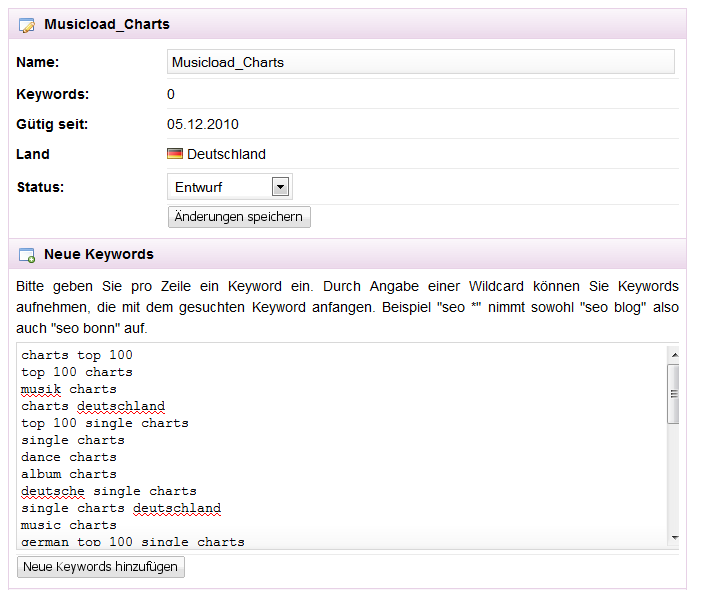Click the line 'german top 100 single charts'
The height and width of the screenshot is (590, 701).
133,542
